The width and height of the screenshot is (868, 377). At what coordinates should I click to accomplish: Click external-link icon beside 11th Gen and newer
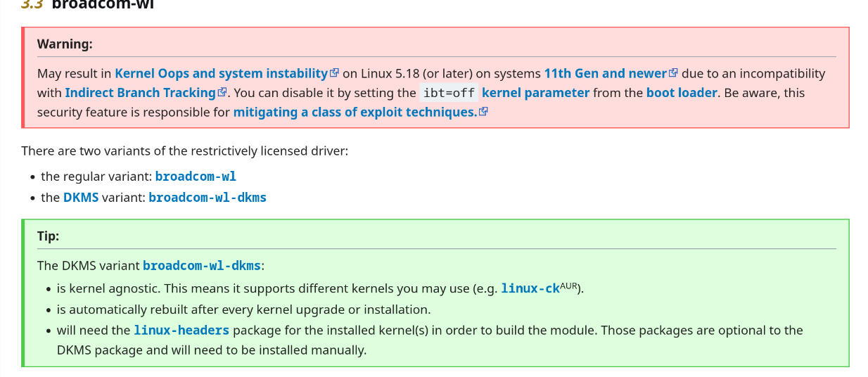[673, 73]
